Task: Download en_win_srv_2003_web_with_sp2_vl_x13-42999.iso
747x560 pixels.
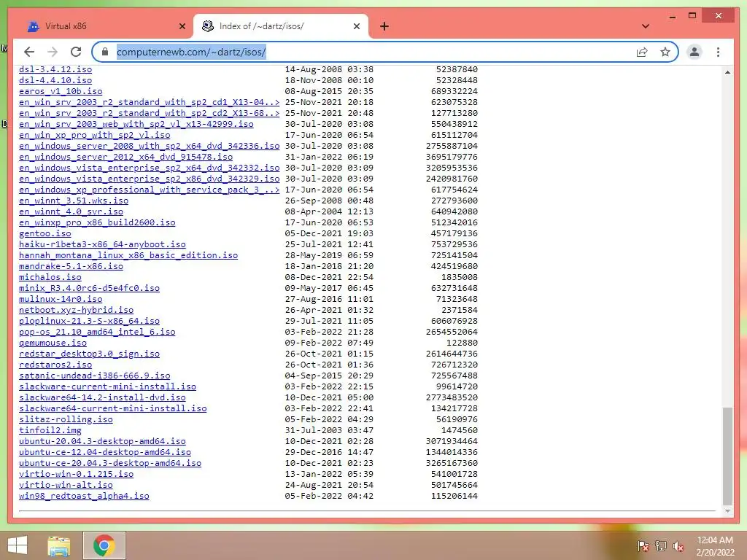Action: click(136, 124)
